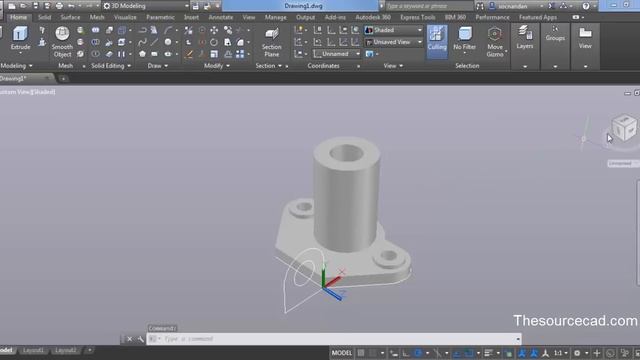Toggle polar tracking in status bar
This screenshot has height=360, width=640.
[x=418, y=353]
